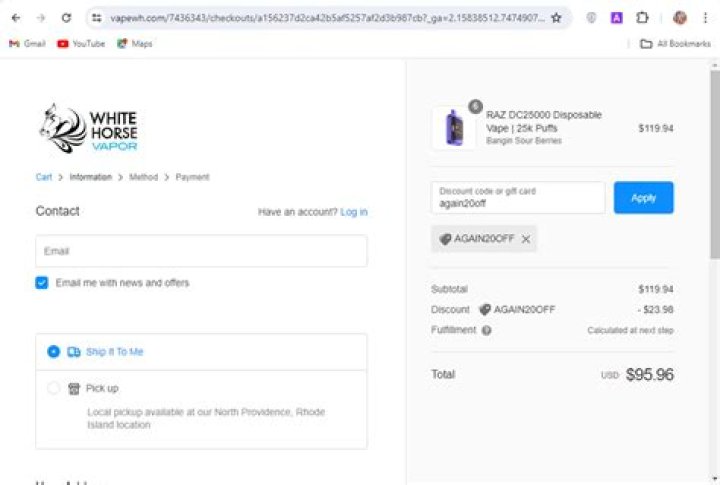Click the Email input field
Screen dimensions: 720x485
tap(201, 251)
